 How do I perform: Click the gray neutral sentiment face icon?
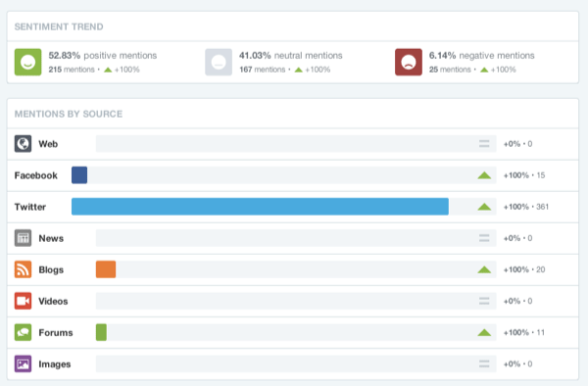click(219, 62)
